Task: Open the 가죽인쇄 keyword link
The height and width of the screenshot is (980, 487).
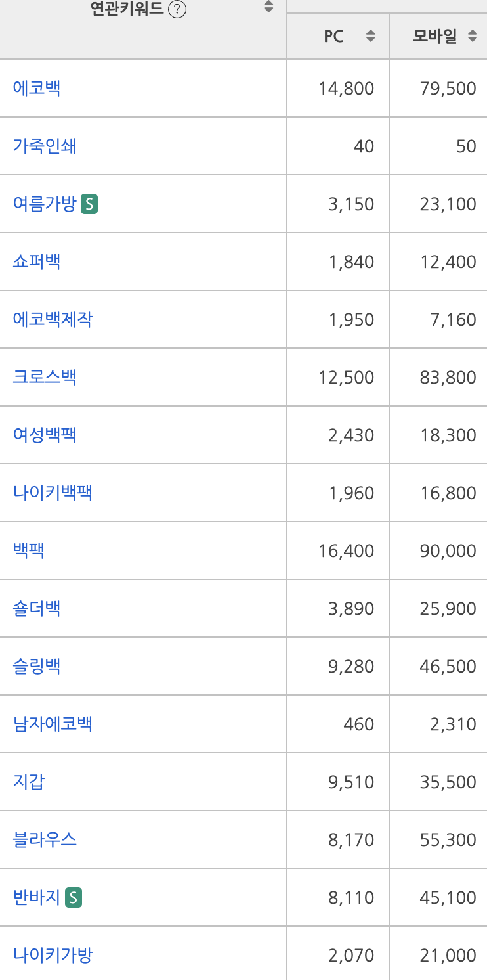Action: coord(45,146)
